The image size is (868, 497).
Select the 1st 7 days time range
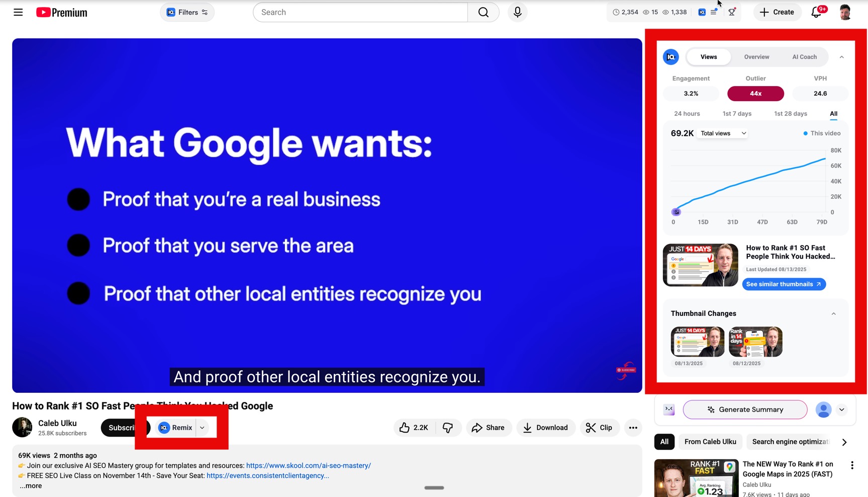point(737,114)
